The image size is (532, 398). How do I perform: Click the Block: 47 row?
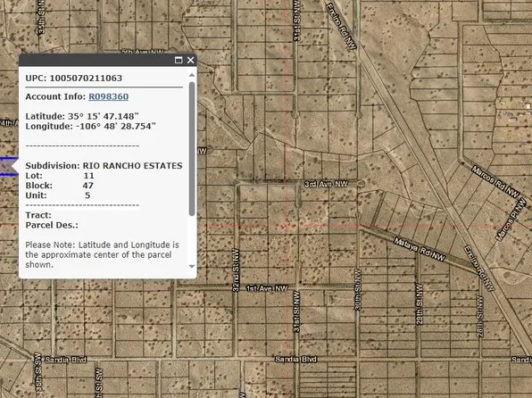(x=60, y=186)
